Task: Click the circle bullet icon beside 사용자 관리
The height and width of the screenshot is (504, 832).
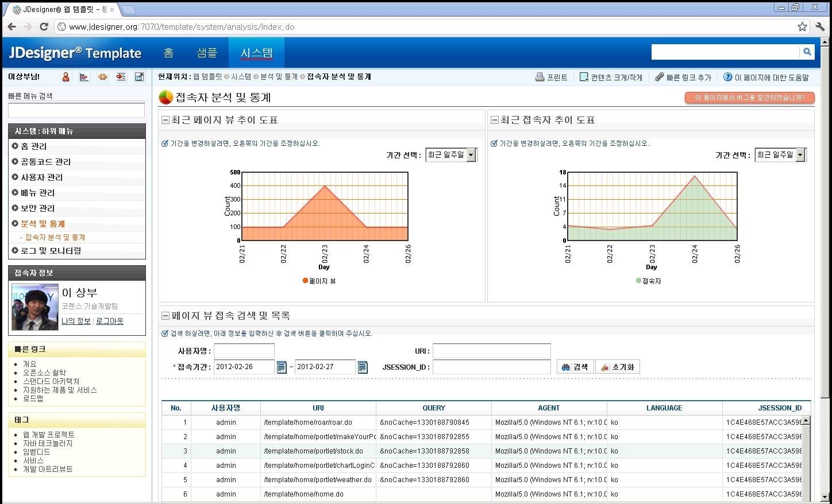Action: (15, 177)
